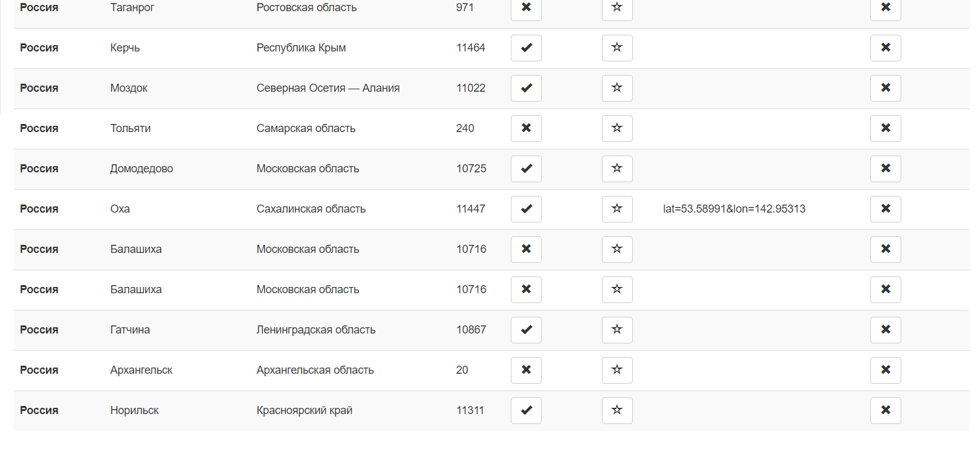Toggle the checkmark status for Керчь

[526, 48]
